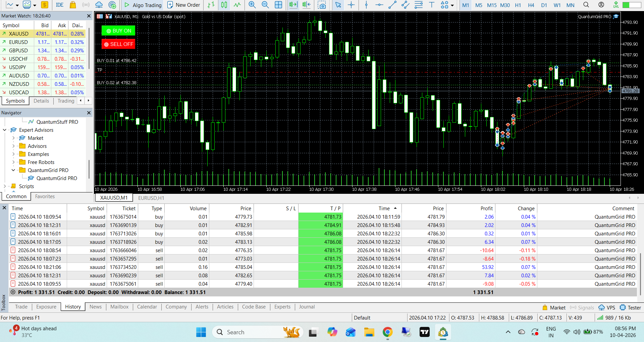Toggle the SELL OFF button on chart

118,44
